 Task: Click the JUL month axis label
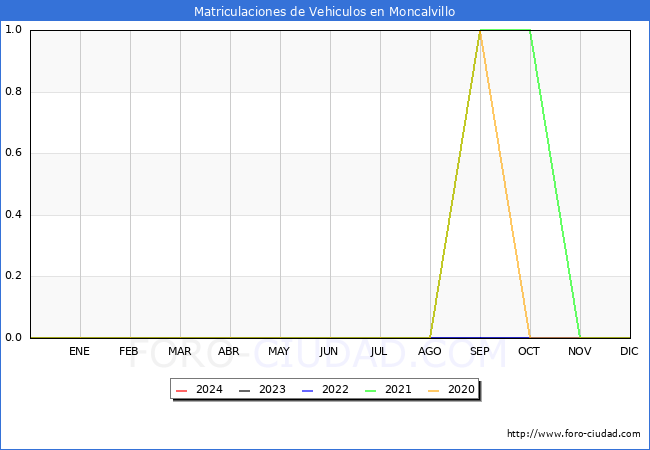378,351
